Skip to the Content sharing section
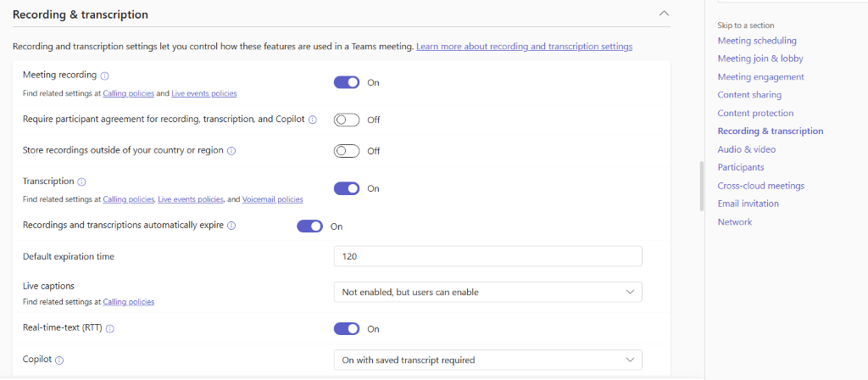Viewport: 868px width, 380px height. click(x=749, y=95)
